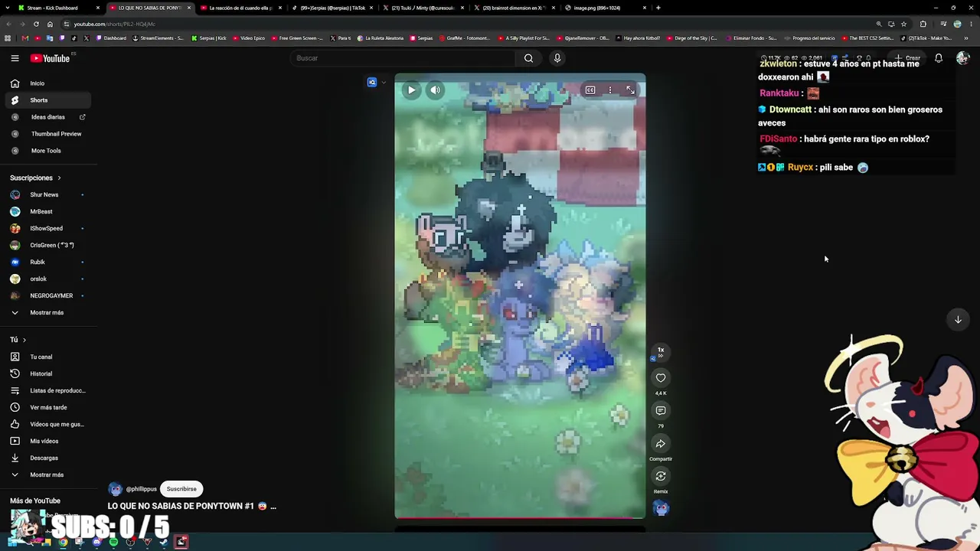Open the short's three-dot options menu
This screenshot has height=551, width=980.
[610, 90]
